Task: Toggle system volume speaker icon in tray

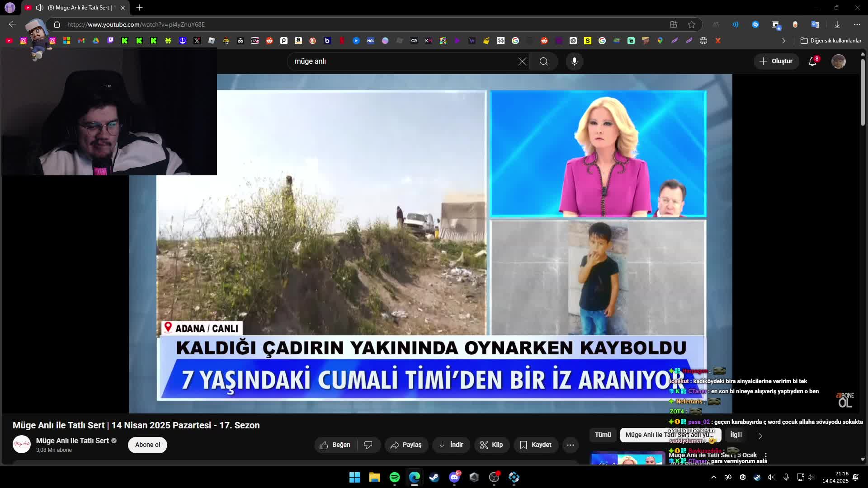Action: pyautogui.click(x=811, y=477)
